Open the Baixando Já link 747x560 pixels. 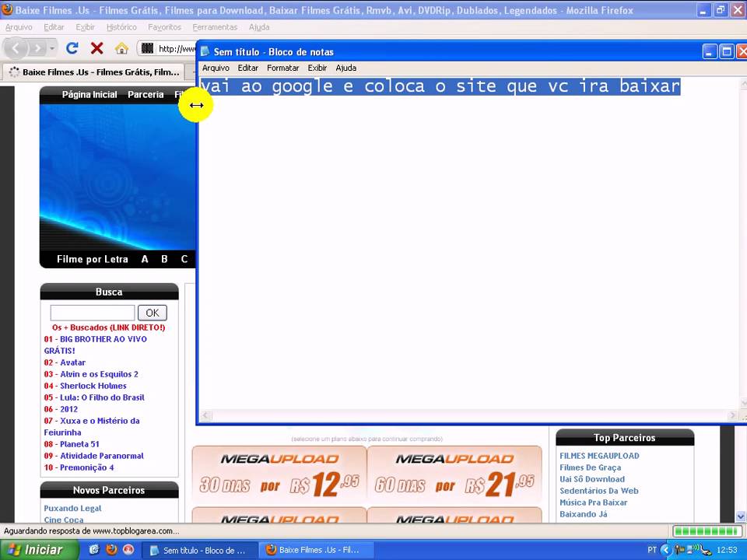coord(583,514)
